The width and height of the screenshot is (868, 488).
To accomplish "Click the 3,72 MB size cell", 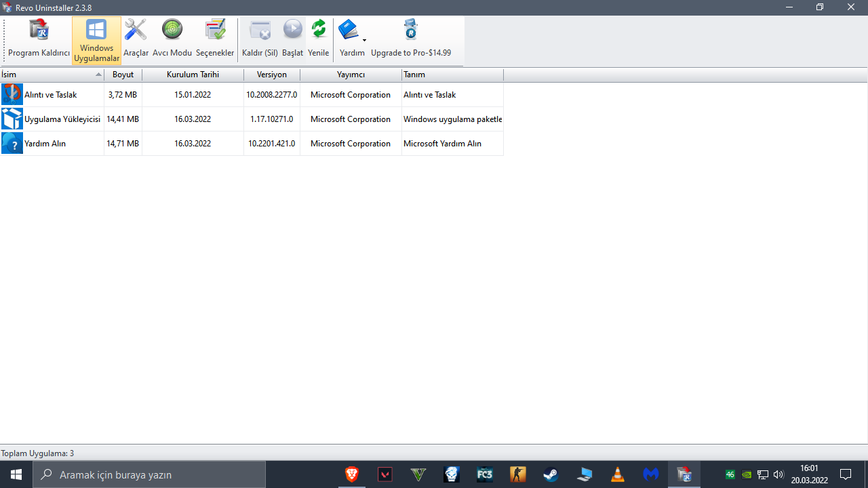I will (123, 95).
